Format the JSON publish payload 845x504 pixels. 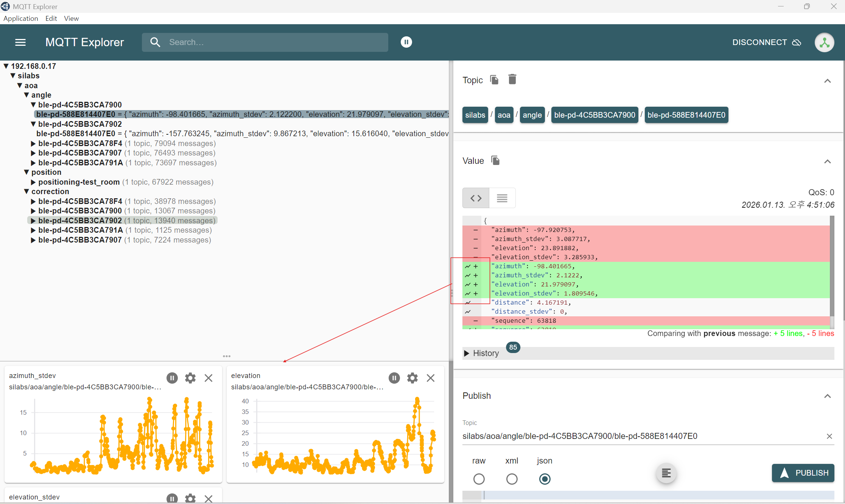point(666,473)
